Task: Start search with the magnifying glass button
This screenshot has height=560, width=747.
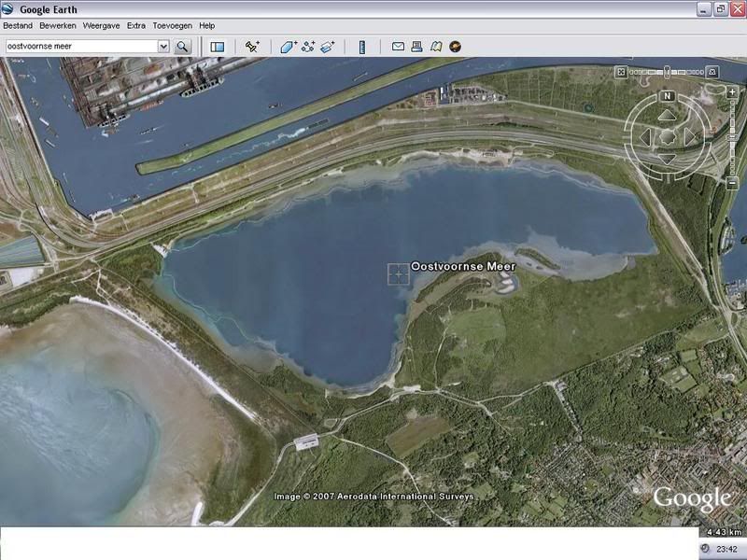Action: (182, 46)
